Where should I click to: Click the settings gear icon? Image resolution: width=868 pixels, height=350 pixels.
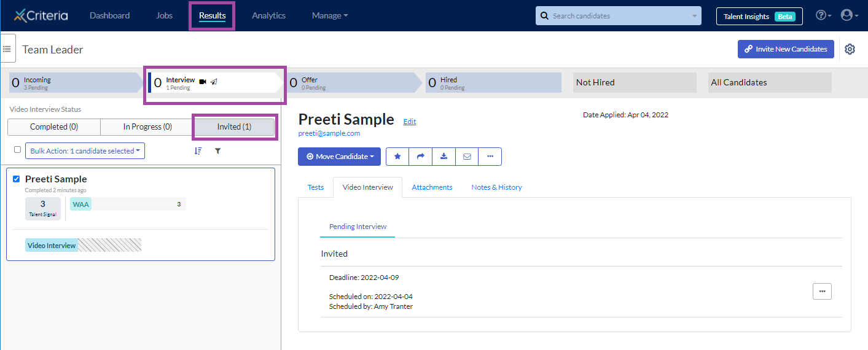pyautogui.click(x=850, y=49)
